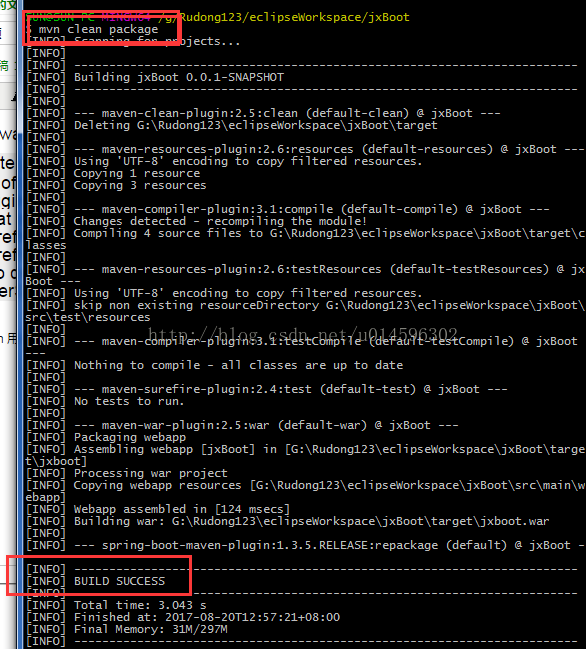Click the 'Packaging webapp' line
The width and height of the screenshot is (586, 649).
(x=106, y=437)
